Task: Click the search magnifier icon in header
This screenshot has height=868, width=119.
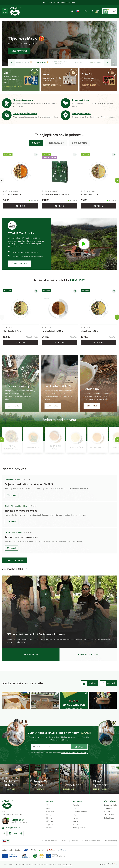Action: click(x=72, y=11)
